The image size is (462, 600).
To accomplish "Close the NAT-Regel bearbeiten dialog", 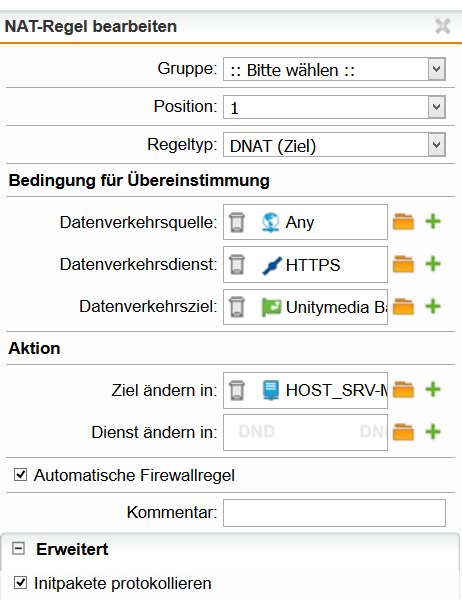I will [x=442, y=26].
